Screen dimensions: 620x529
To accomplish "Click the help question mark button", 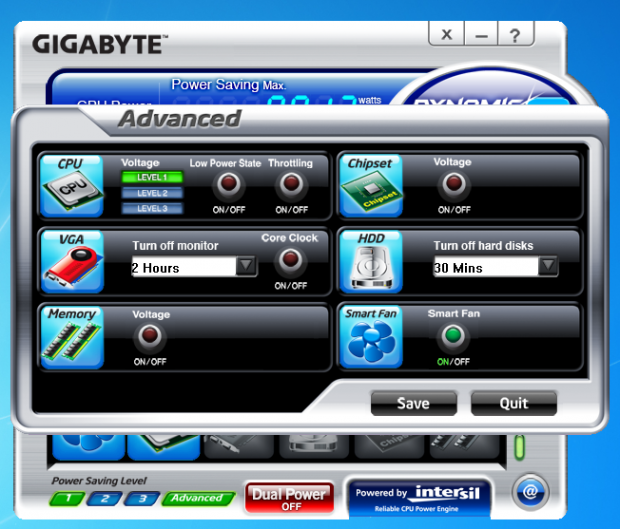I will (516, 35).
